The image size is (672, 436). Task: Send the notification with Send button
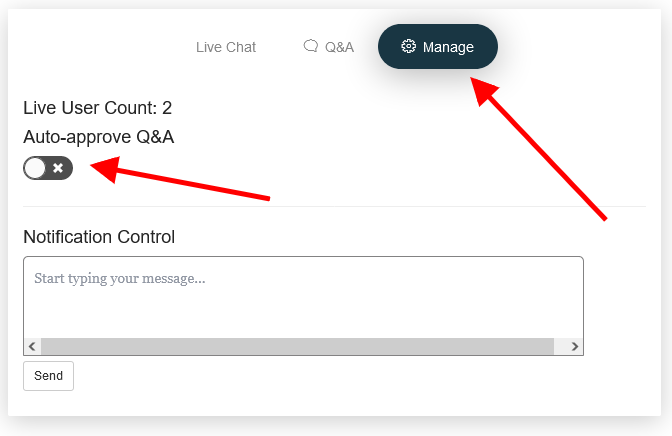48,376
